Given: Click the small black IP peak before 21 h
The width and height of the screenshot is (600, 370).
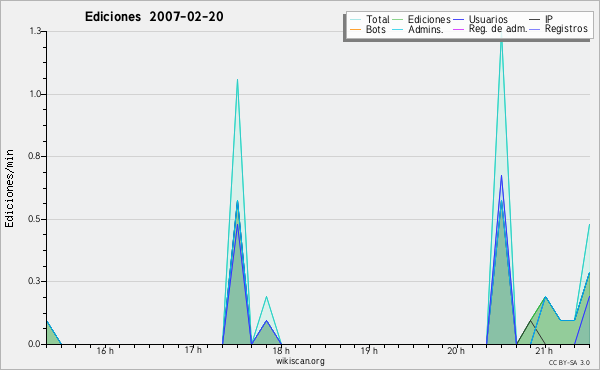Looking at the screenshot, I should (531, 321).
